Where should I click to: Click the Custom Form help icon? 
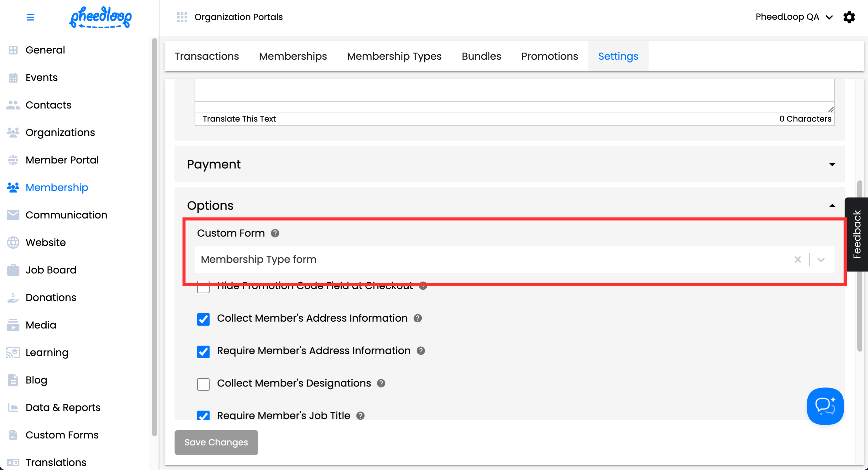click(275, 233)
